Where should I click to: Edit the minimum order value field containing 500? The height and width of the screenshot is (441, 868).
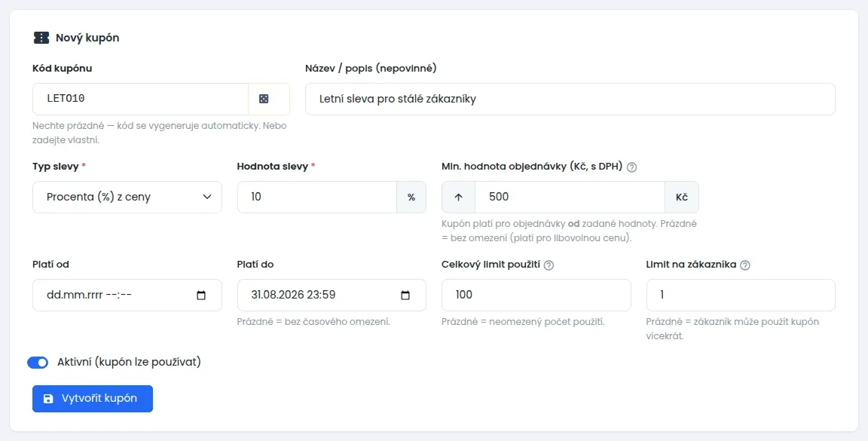point(570,198)
